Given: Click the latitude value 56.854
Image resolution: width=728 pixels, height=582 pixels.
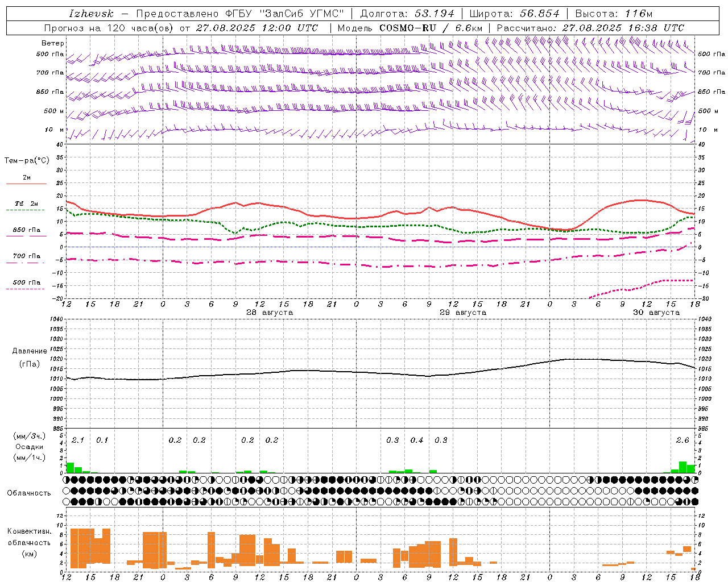Looking at the screenshot, I should [x=540, y=14].
